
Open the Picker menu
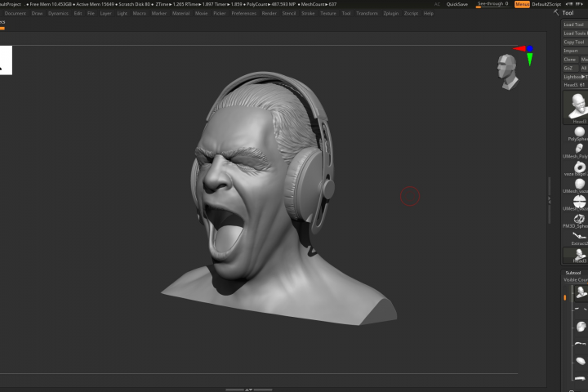(220, 13)
